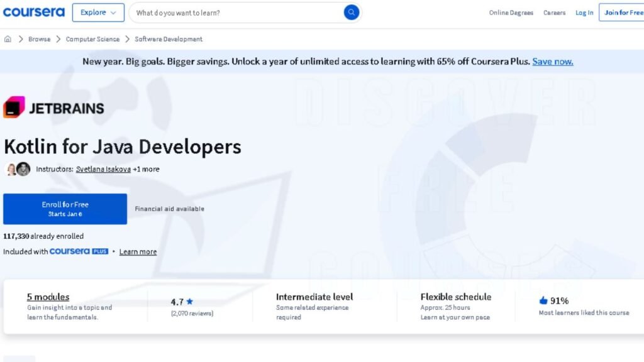Screen dimensions: 644x362
Task: Click the thumbs-up 91% icon
Action: (x=543, y=300)
